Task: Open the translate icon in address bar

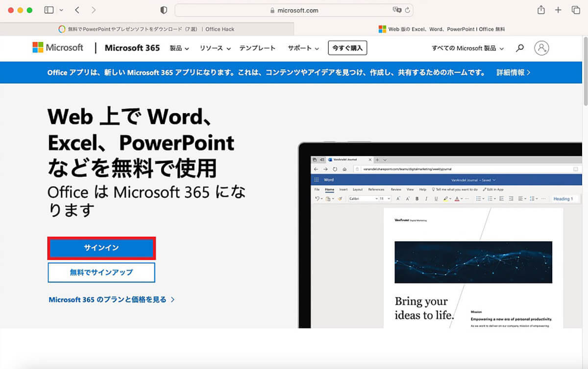Action: pyautogui.click(x=396, y=10)
